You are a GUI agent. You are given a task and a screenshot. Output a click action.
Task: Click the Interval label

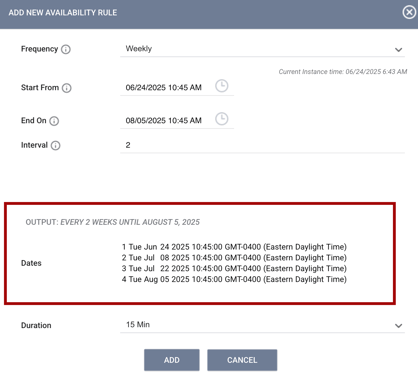point(34,145)
